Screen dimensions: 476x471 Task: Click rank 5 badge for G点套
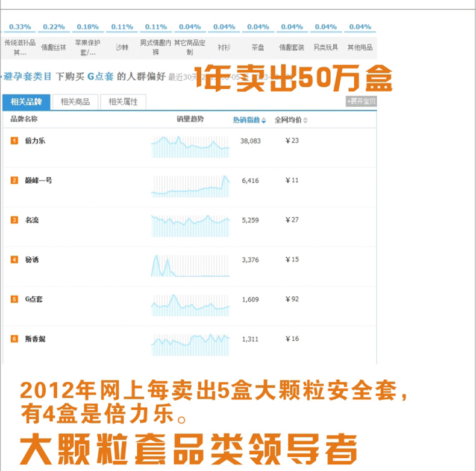click(14, 299)
